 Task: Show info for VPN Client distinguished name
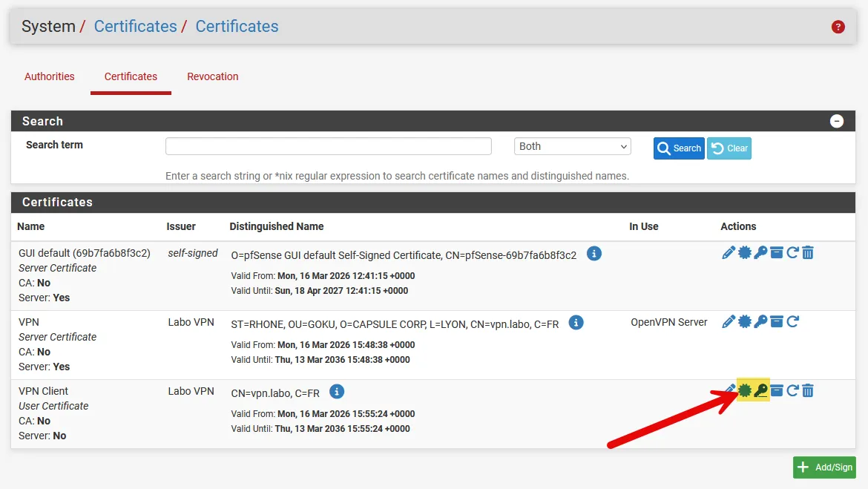pyautogui.click(x=337, y=392)
